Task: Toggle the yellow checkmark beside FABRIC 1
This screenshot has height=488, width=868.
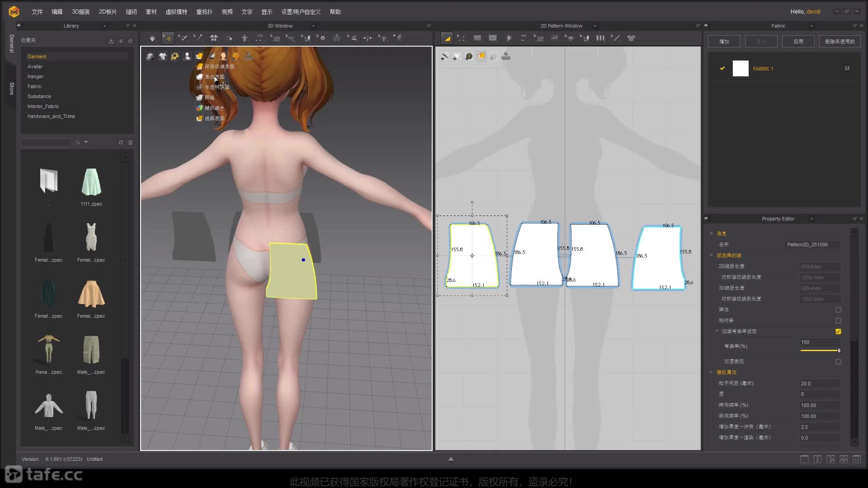Action: point(722,68)
